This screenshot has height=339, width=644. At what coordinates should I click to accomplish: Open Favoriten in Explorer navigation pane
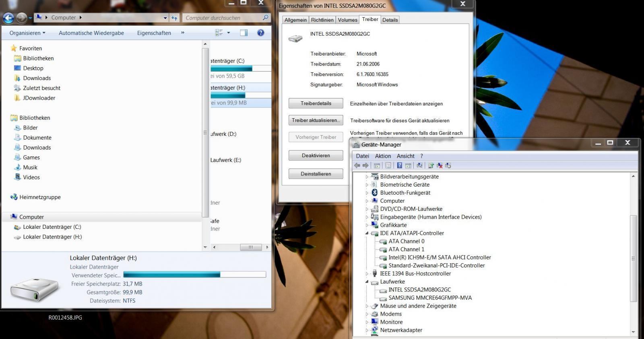point(31,48)
